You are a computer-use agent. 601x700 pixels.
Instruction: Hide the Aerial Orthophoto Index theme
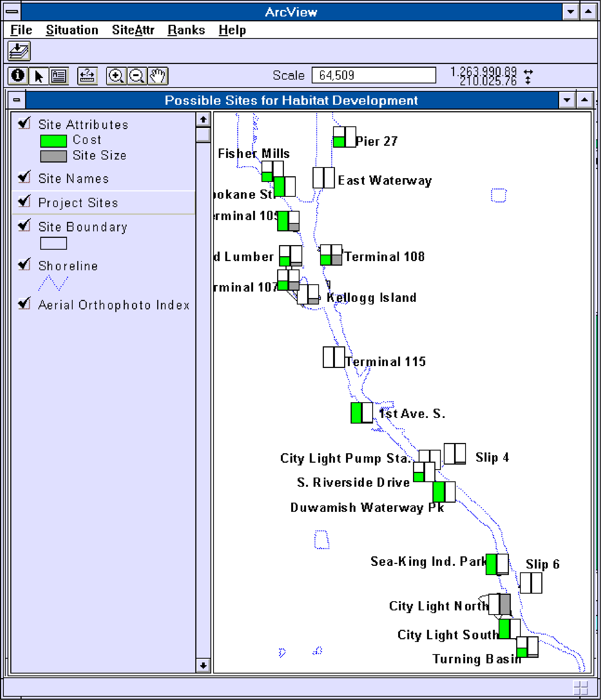(24, 304)
